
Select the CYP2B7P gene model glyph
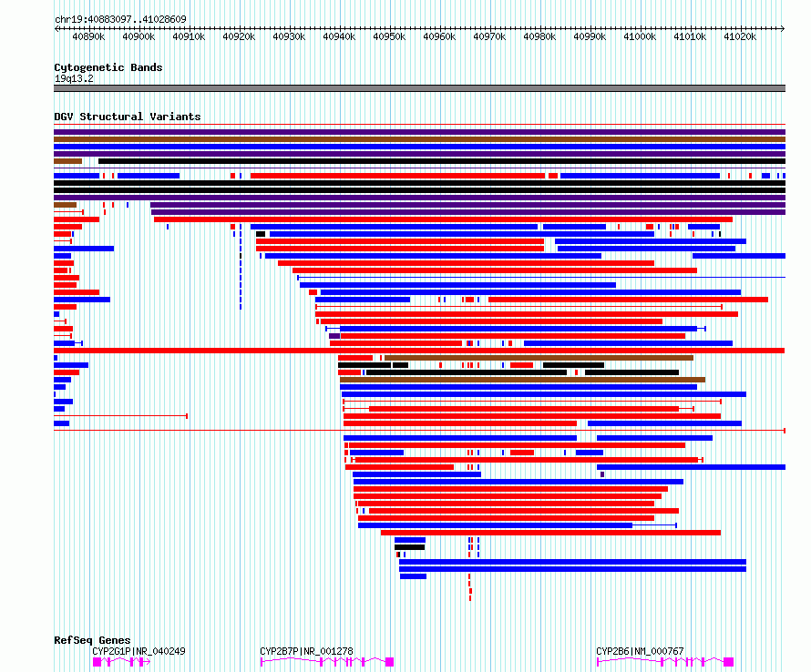point(327,662)
